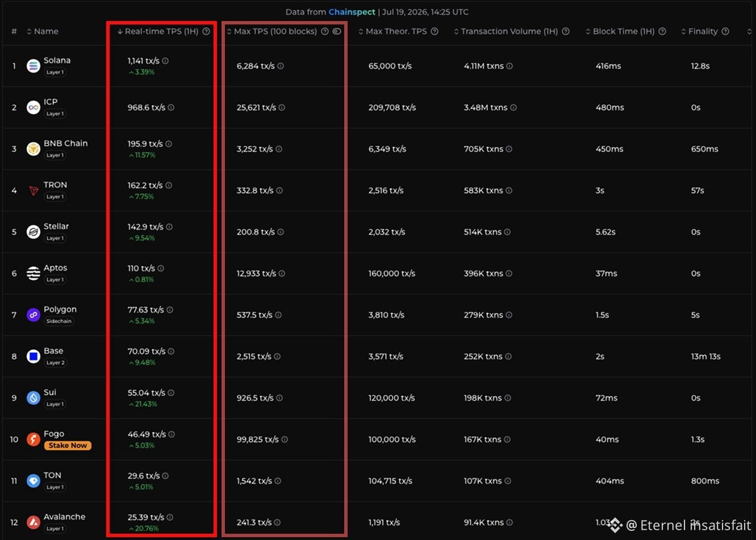Sort by Finality column header

click(x=700, y=31)
